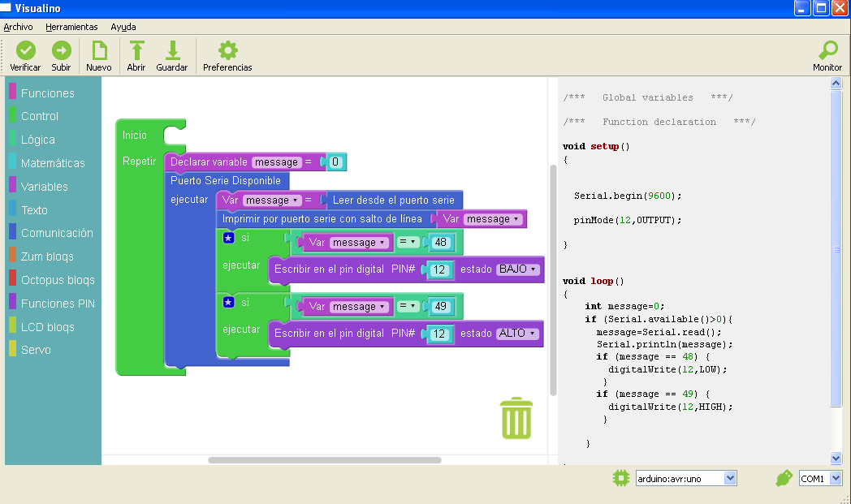Click the value 0 in Declarar variable
This screenshot has height=504, width=851.
tap(335, 162)
